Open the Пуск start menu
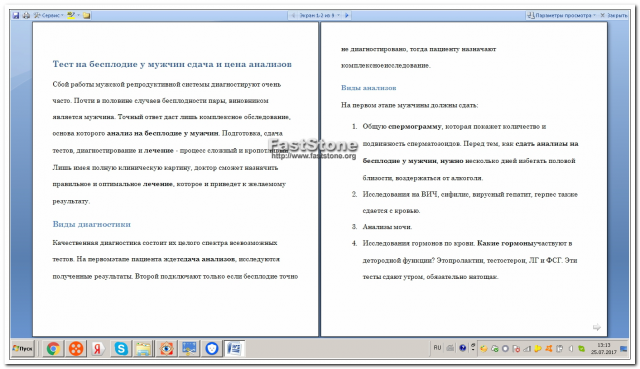 click(x=23, y=349)
